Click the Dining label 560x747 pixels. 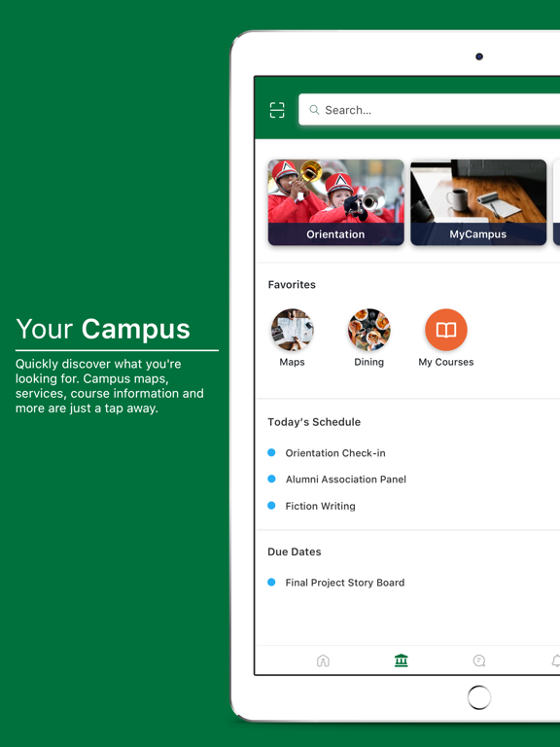[x=369, y=362]
